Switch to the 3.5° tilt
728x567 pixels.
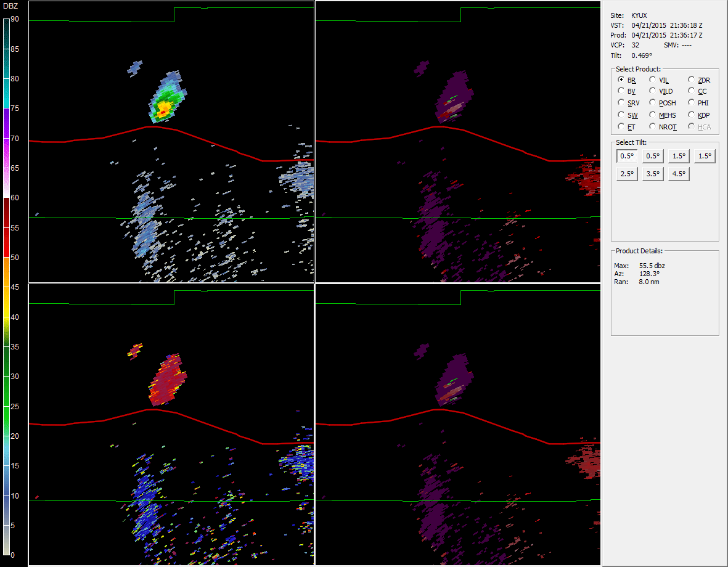pos(653,174)
